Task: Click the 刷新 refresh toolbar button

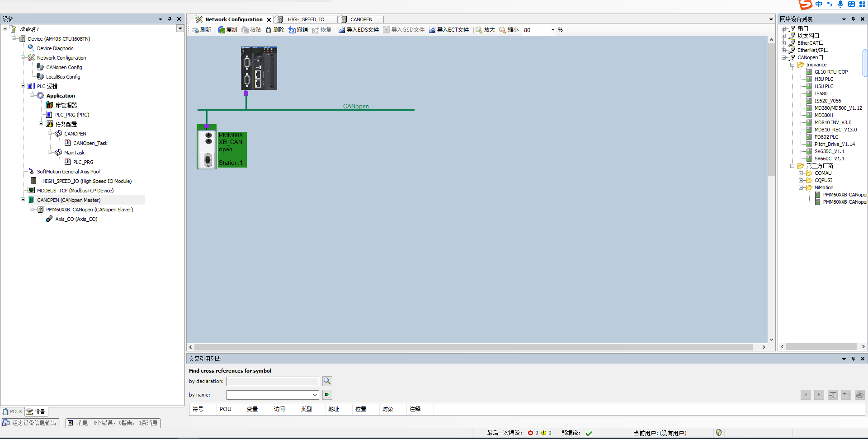Action: coord(202,30)
